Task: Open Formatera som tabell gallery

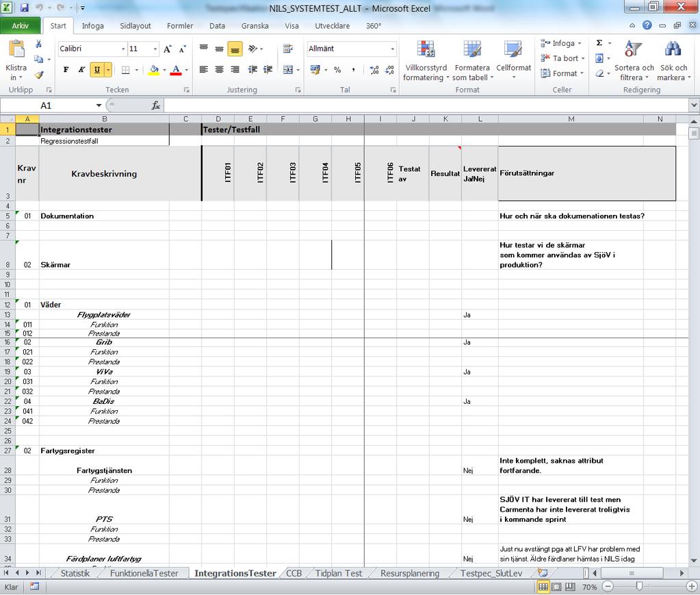Action: coord(472,61)
